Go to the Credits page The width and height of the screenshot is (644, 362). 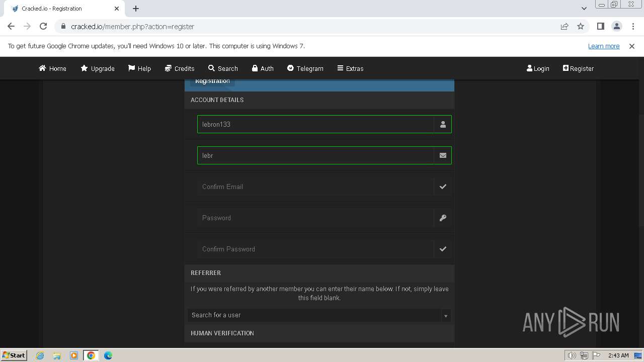click(x=180, y=68)
